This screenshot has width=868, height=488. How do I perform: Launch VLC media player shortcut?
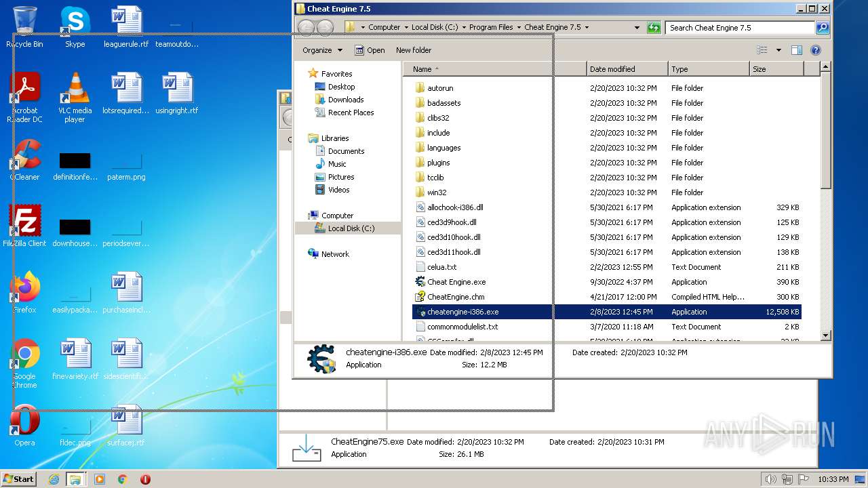point(75,98)
